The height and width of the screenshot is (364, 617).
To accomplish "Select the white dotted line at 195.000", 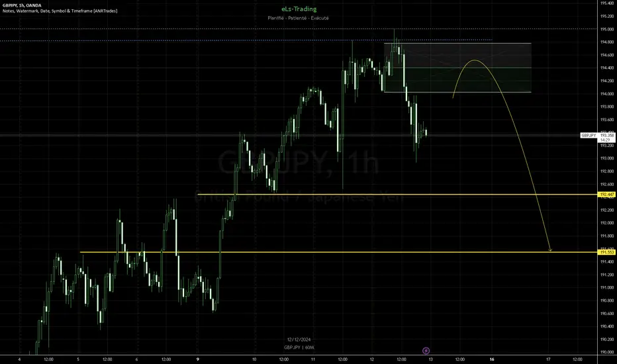I will click(x=299, y=28).
